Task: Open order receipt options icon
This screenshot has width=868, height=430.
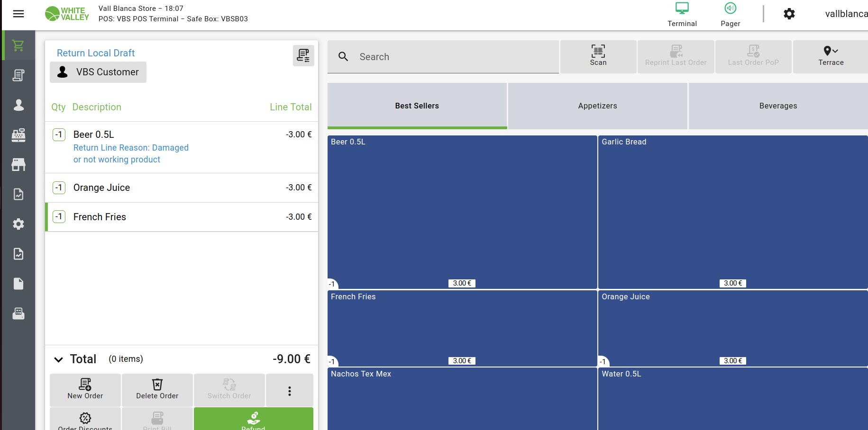Action: [x=303, y=56]
